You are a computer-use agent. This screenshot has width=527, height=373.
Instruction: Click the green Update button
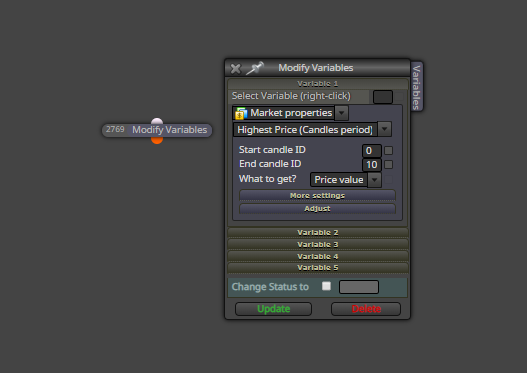(274, 309)
